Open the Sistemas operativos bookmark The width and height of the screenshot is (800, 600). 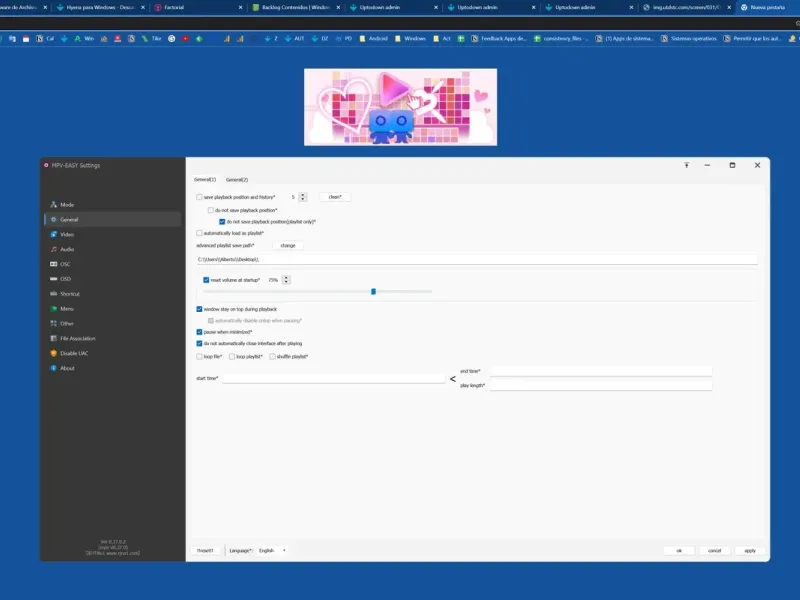point(688,38)
